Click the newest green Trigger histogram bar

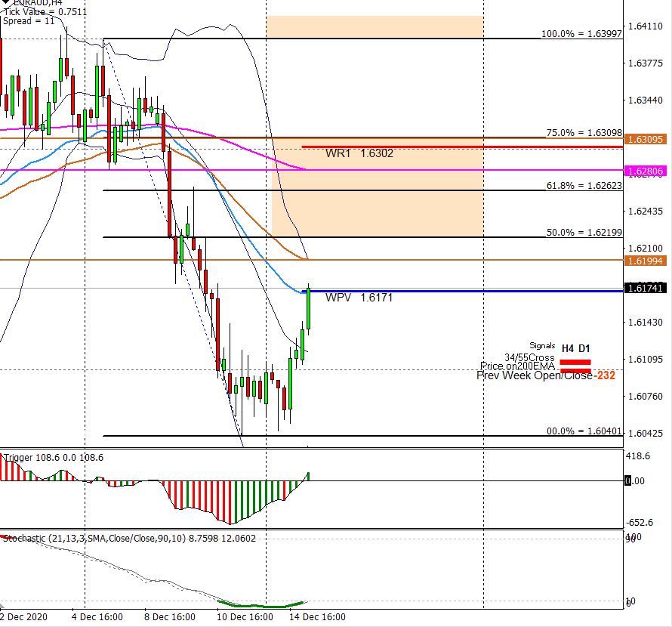[308, 476]
